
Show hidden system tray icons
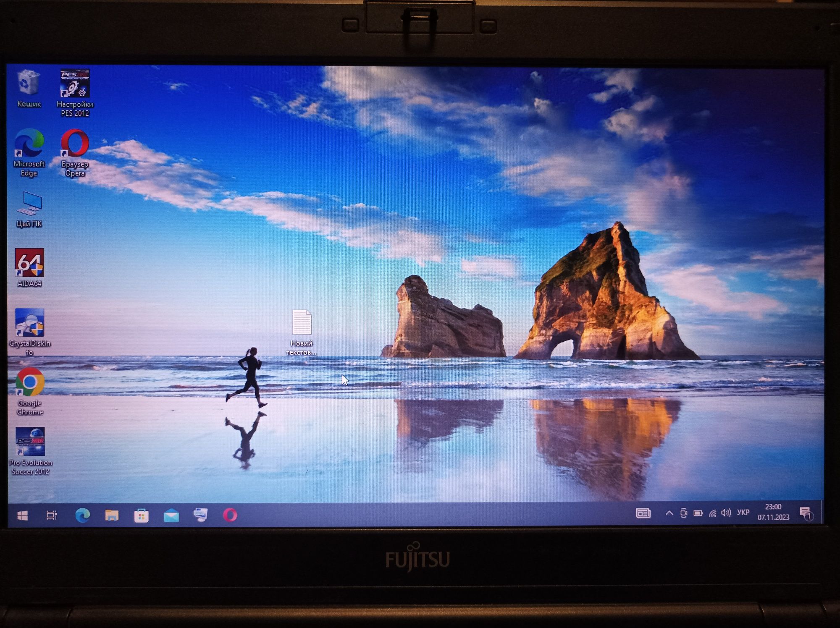tap(669, 513)
